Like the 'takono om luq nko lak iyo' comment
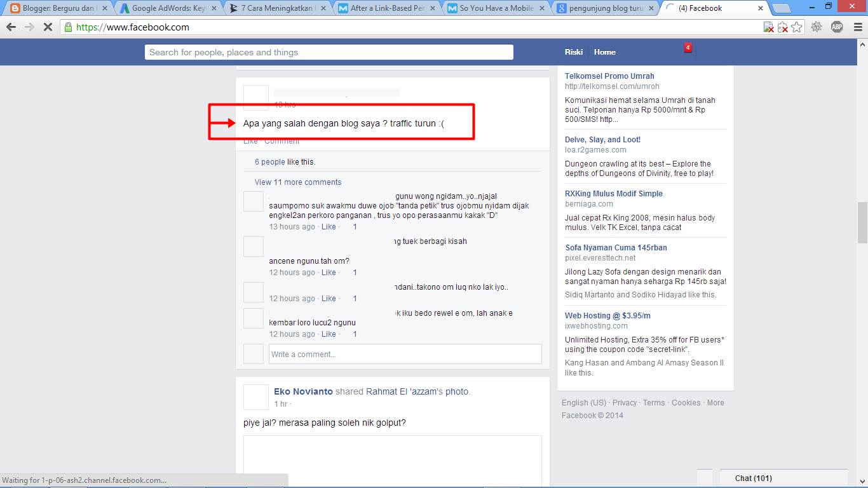This screenshot has height=488, width=868. pyautogui.click(x=329, y=299)
